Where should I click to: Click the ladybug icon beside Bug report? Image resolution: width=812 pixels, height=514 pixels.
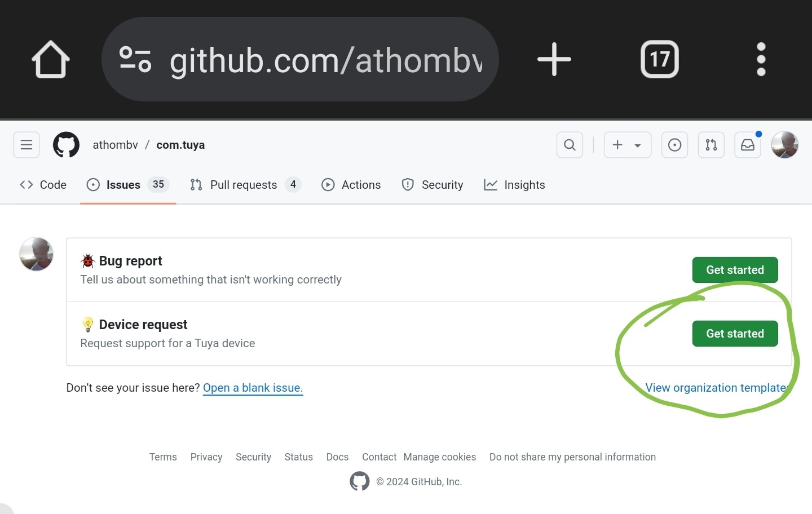point(87,261)
